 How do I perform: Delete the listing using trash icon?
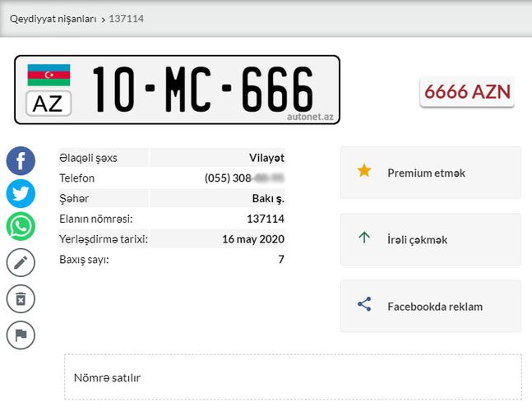pos(21,298)
